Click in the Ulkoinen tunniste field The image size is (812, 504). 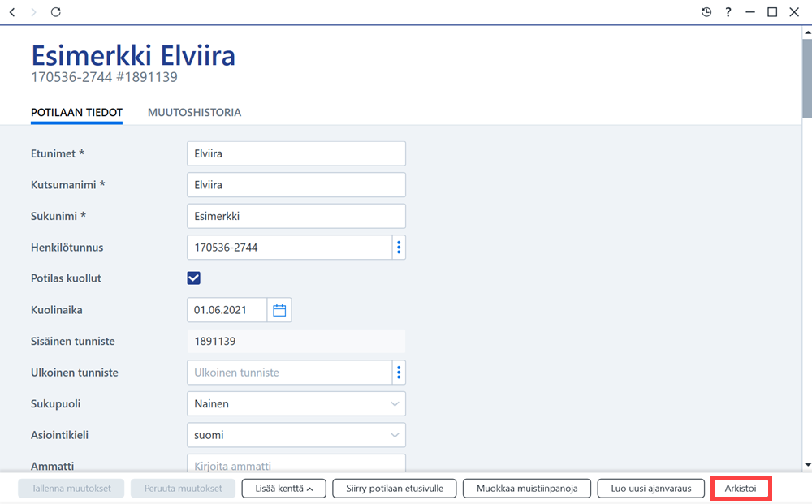(290, 373)
